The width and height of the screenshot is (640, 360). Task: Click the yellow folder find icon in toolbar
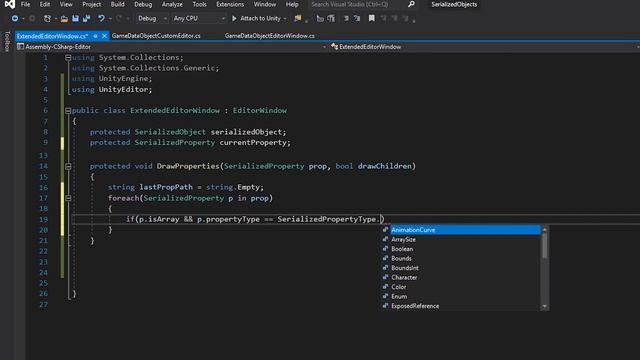pos(298,18)
